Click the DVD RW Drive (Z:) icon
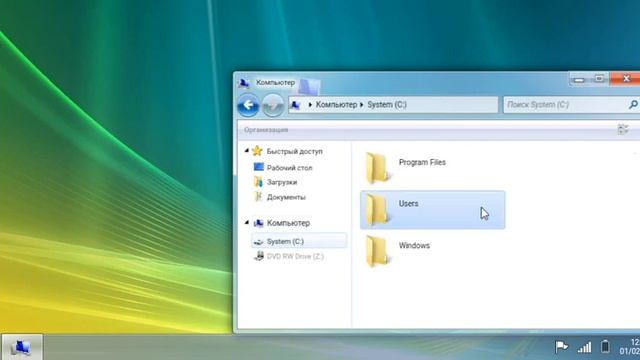 (x=259, y=256)
